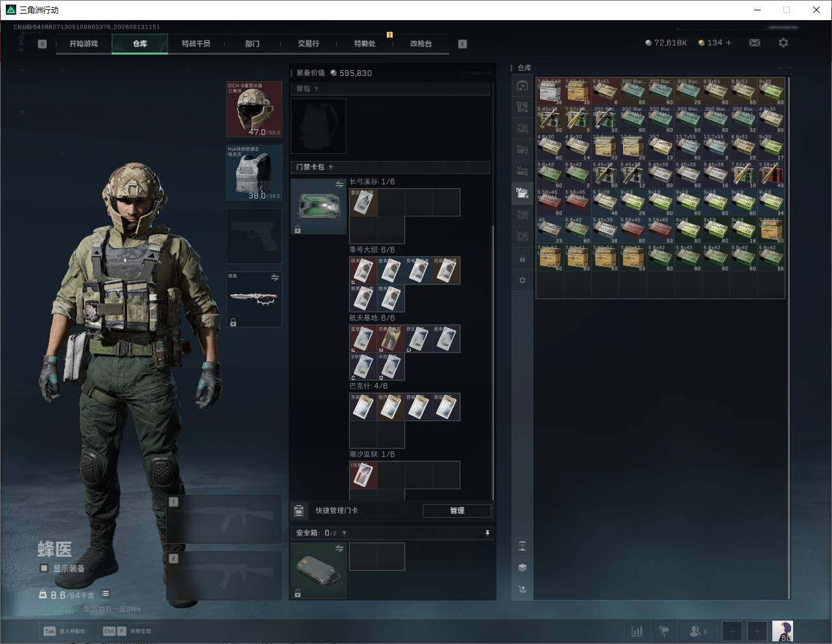Open the warehouse sidebar gear icon
The image size is (832, 644).
(522, 280)
